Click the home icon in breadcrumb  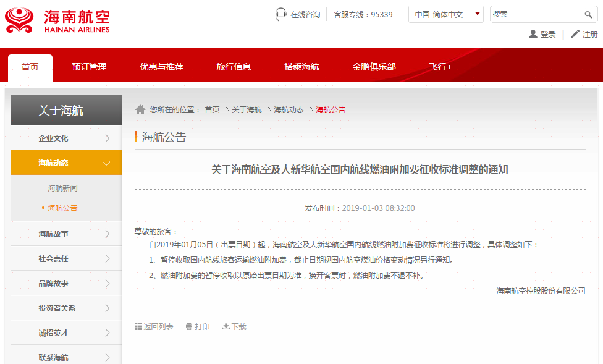click(140, 109)
